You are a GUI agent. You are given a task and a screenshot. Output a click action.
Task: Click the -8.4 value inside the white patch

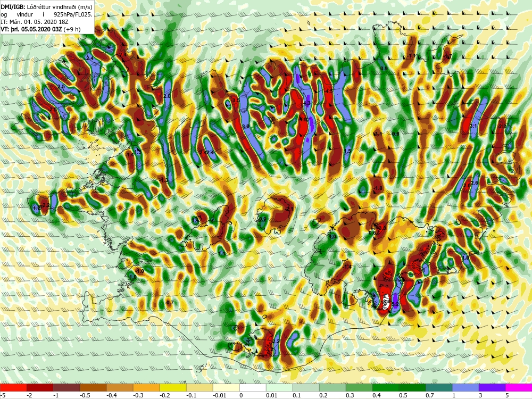tap(385, 301)
